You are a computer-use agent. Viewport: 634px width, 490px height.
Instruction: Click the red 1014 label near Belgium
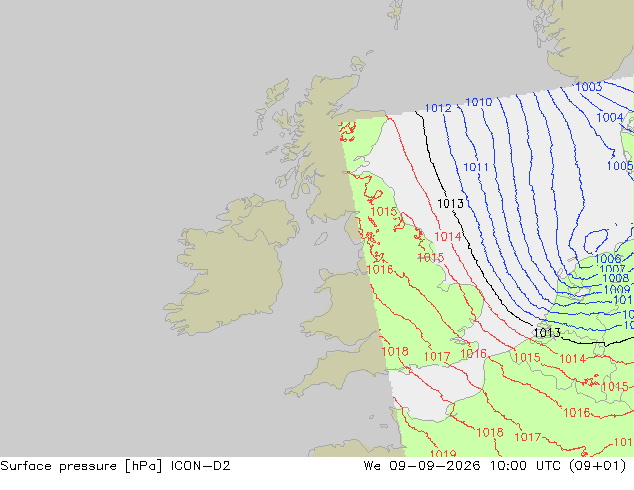click(x=573, y=359)
